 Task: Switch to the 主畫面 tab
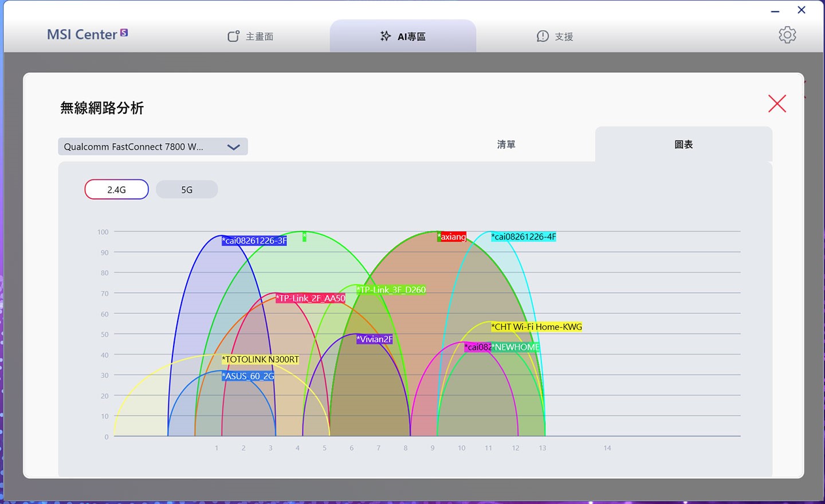[x=251, y=36]
